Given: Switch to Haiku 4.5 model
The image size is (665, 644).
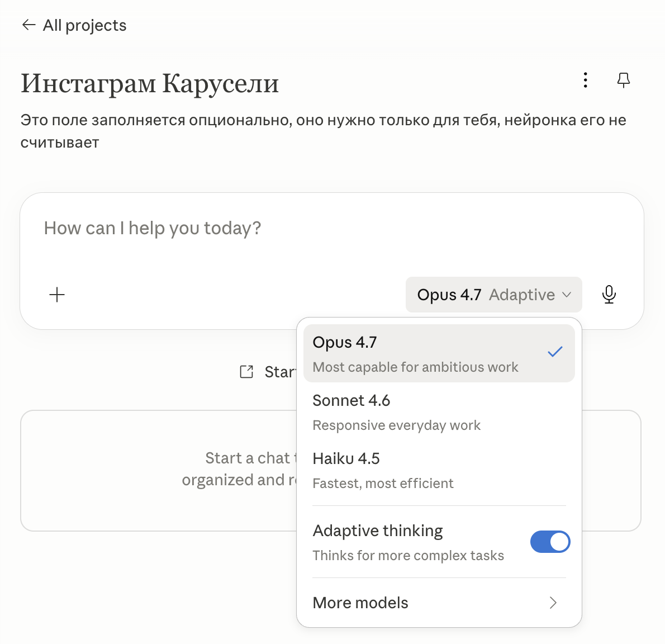Looking at the screenshot, I should pos(439,470).
